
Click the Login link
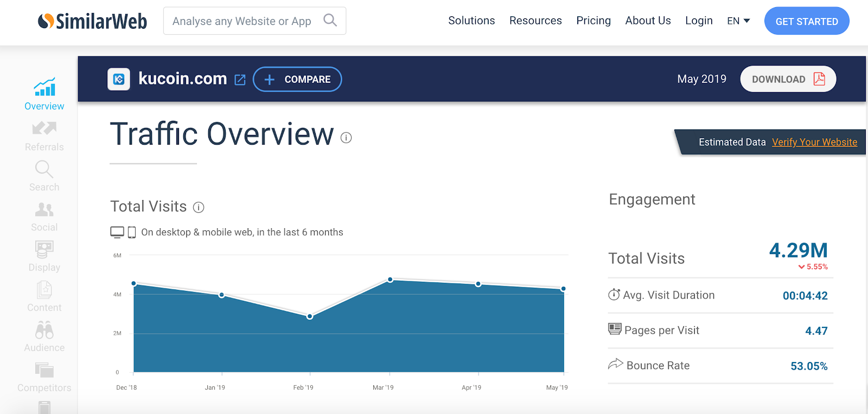[x=699, y=21]
